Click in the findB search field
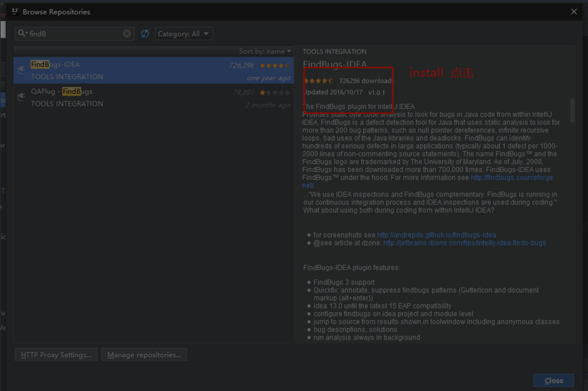Screen dimensions: 588x391 pos(75,34)
